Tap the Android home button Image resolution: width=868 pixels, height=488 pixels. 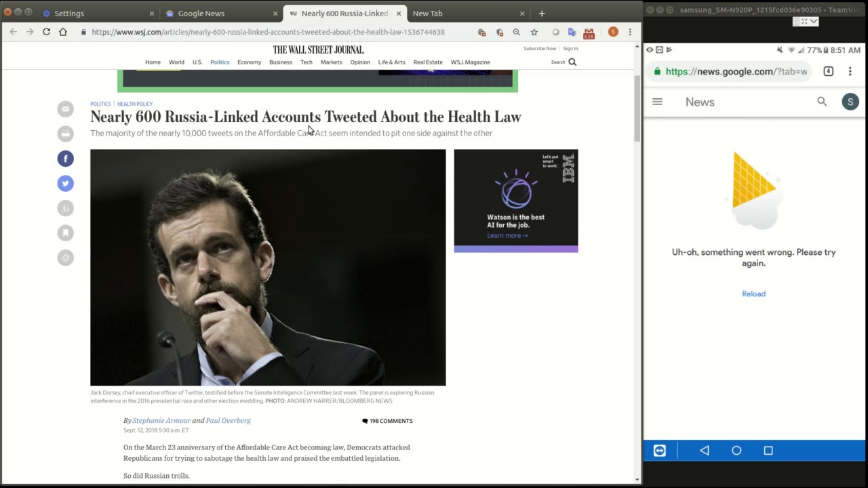pos(736,450)
